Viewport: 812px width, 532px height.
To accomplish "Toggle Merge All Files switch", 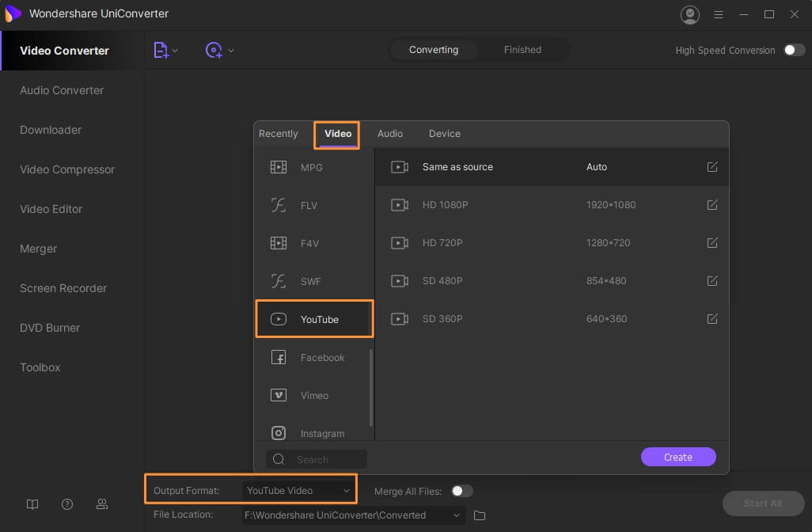I will point(461,491).
